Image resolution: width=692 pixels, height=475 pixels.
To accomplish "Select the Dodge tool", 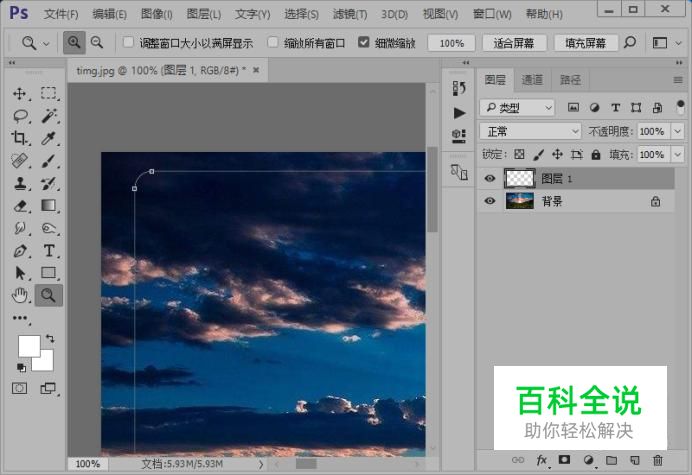I will [x=49, y=228].
